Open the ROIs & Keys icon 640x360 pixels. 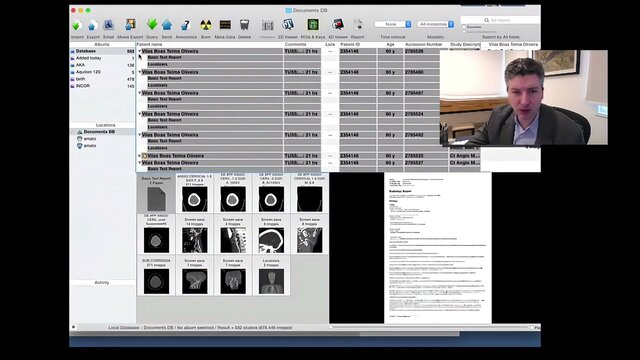[x=313, y=25]
